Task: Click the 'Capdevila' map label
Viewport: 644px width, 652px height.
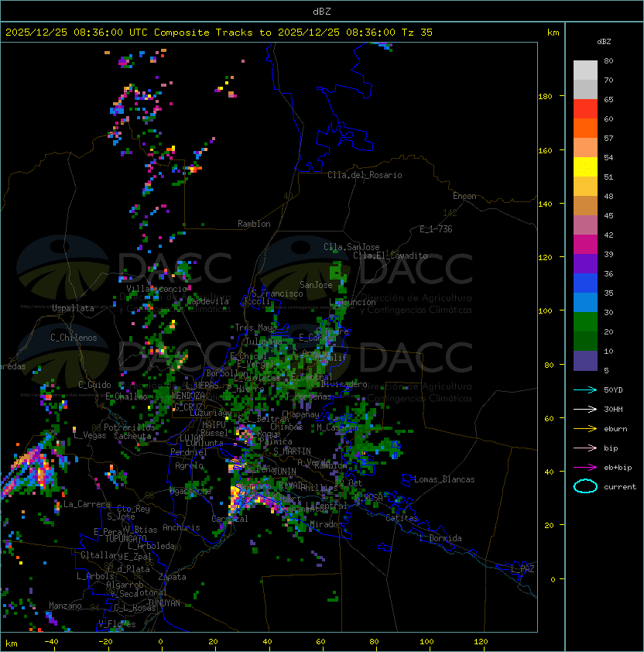Action: click(x=207, y=301)
